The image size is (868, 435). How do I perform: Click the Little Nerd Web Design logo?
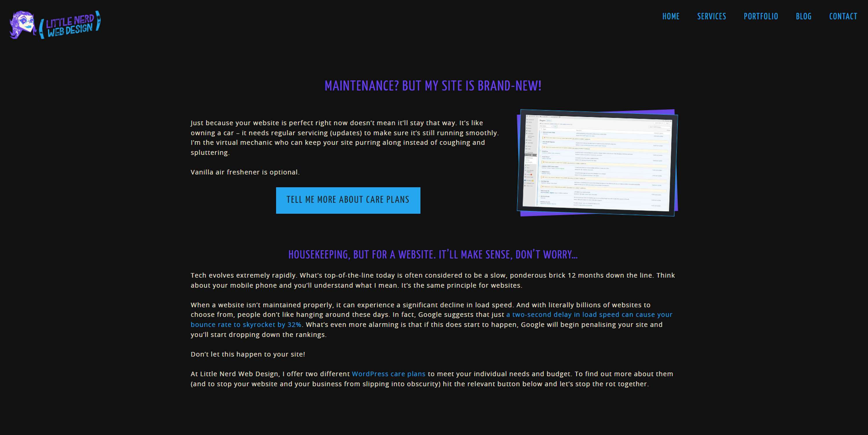point(55,25)
